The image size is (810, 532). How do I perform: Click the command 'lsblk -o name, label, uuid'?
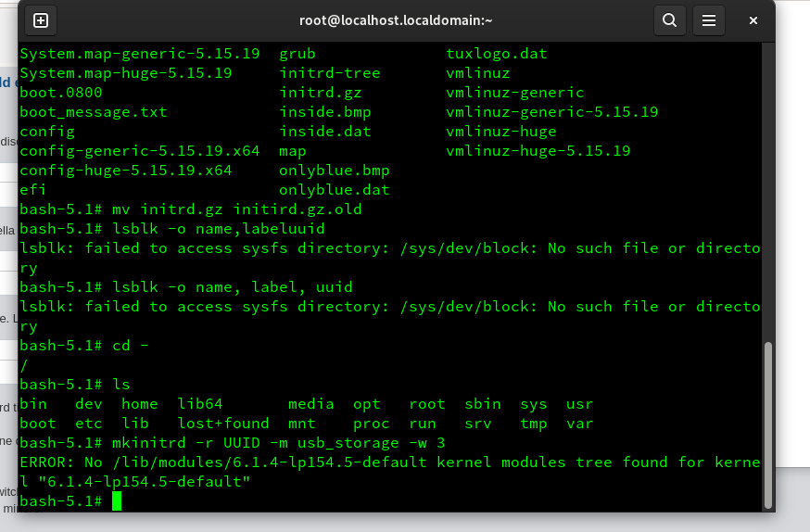coord(233,287)
